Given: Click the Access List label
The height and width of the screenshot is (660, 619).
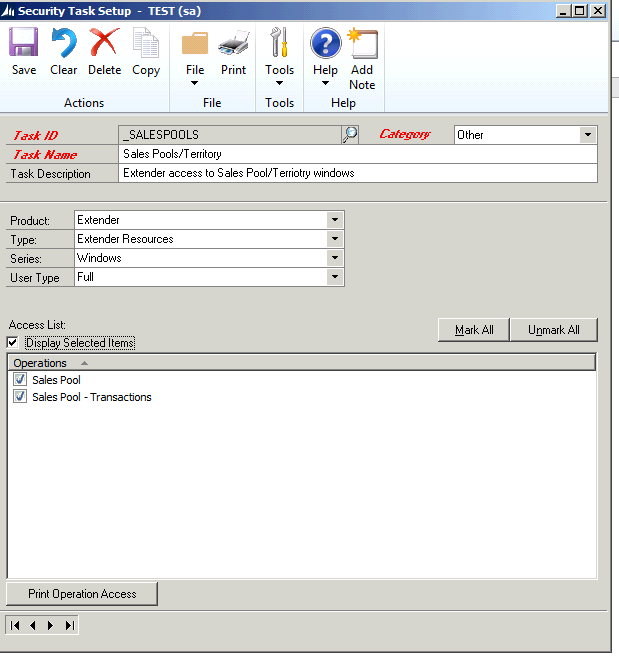Looking at the screenshot, I should [x=37, y=325].
